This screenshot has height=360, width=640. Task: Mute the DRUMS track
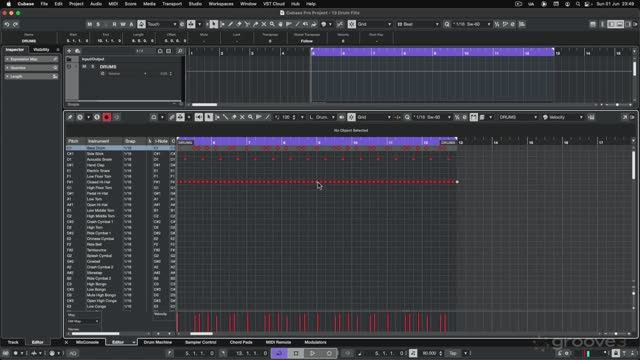tap(84, 67)
